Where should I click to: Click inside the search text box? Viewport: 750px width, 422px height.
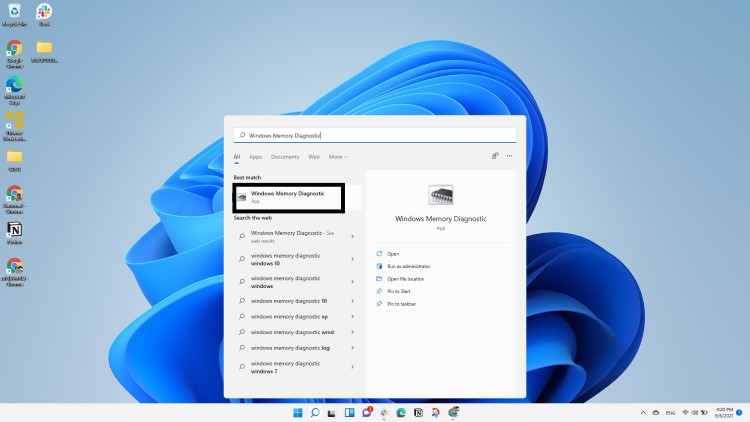tap(375, 135)
